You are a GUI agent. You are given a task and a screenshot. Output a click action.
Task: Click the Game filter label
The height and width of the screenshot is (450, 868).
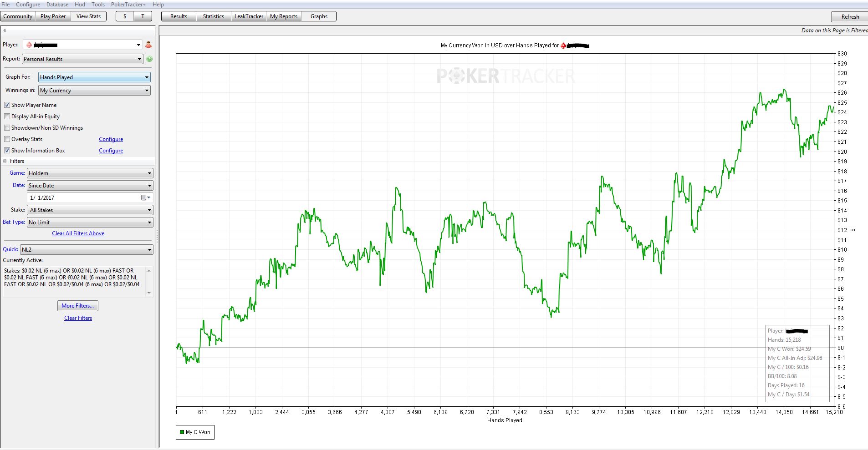coord(17,173)
